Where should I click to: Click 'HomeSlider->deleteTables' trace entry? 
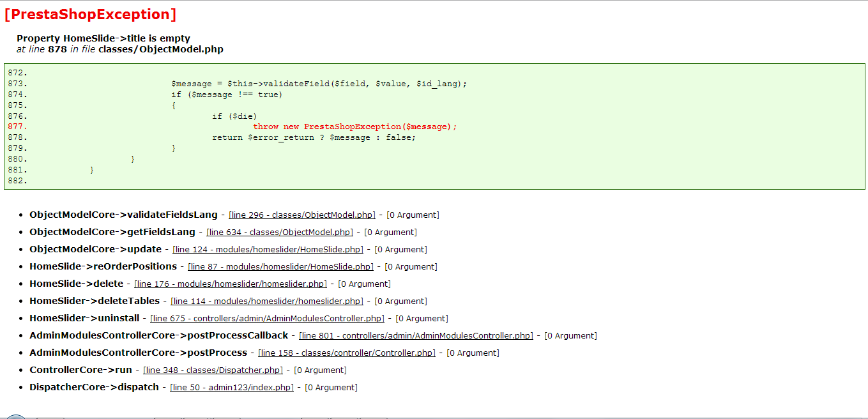[95, 301]
